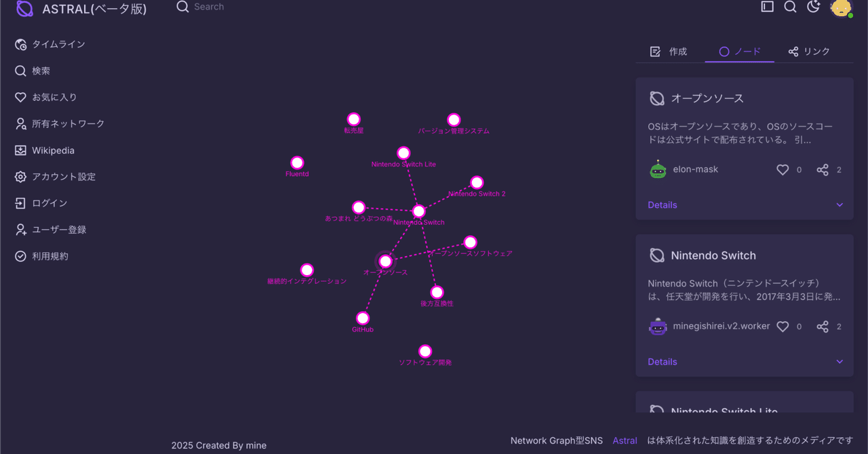Select the Nintendo Switch Lite graph node

coord(403,153)
